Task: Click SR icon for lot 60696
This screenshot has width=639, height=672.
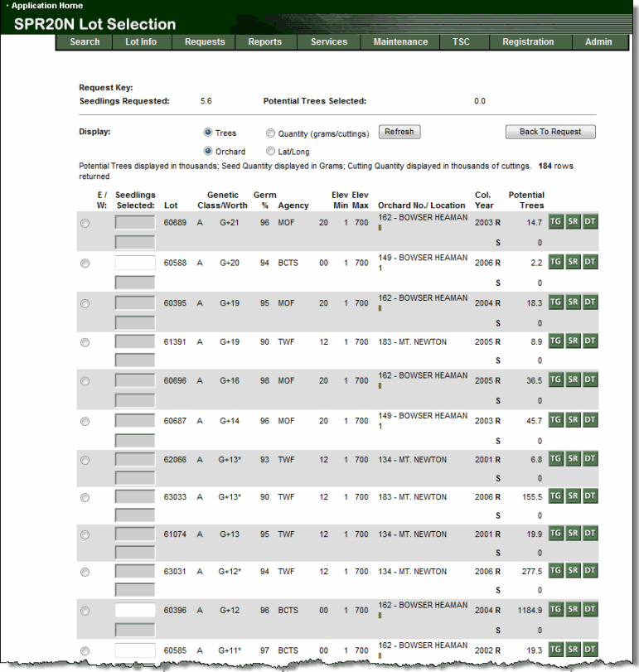Action: pos(574,380)
